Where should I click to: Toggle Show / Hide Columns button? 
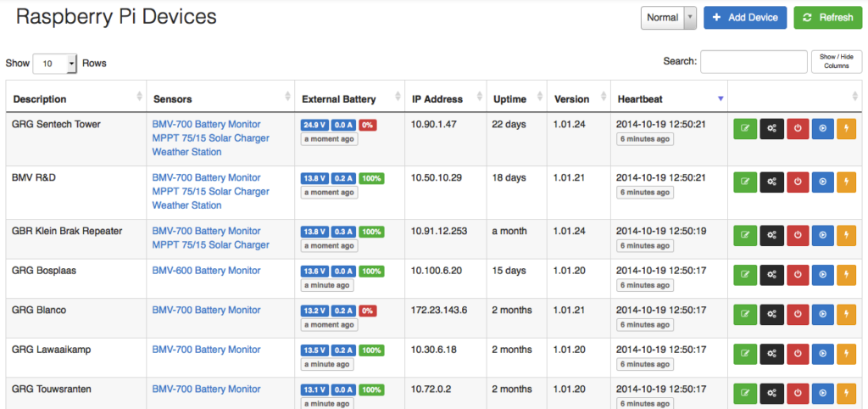[836, 62]
